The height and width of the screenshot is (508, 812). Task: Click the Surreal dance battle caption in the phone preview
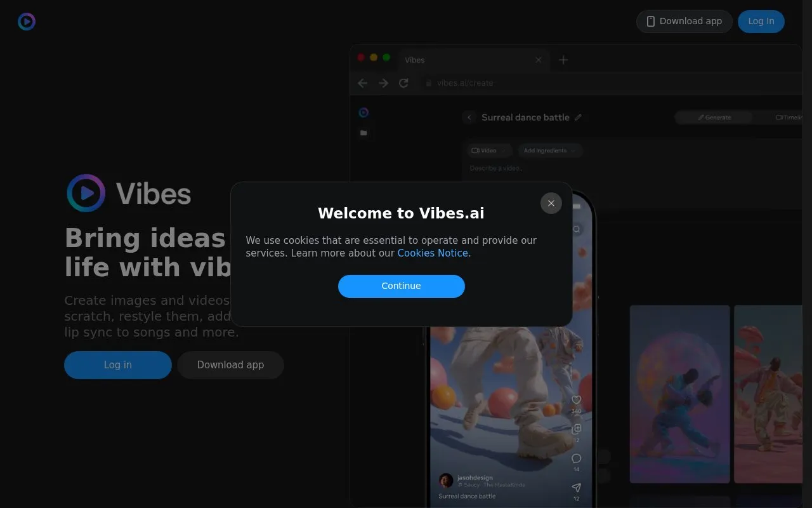point(467,497)
